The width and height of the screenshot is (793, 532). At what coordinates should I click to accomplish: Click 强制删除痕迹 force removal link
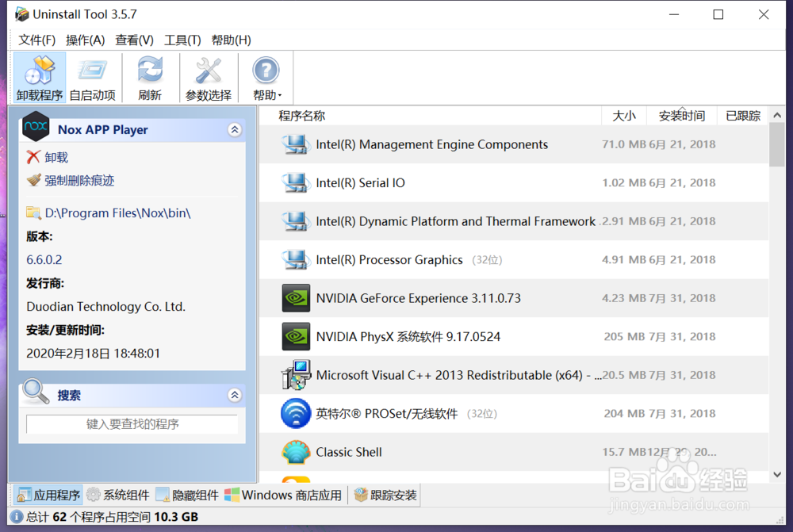tap(79, 181)
